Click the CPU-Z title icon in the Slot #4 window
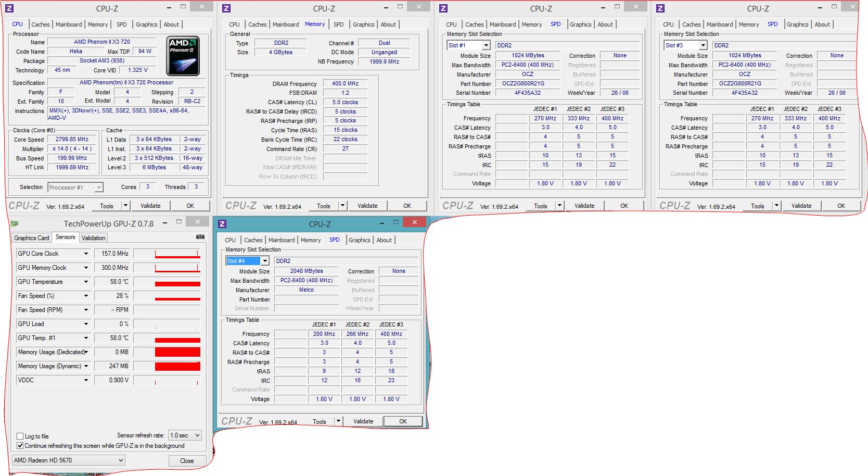This screenshot has height=476, width=868. pos(222,224)
